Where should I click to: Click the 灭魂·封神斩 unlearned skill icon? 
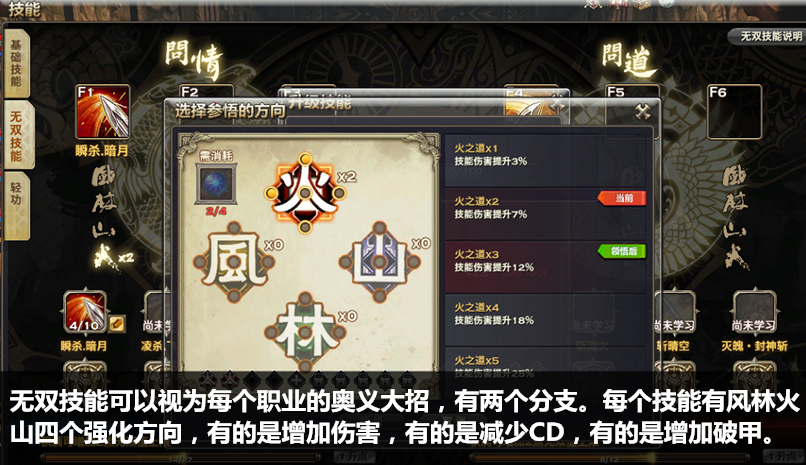754,313
